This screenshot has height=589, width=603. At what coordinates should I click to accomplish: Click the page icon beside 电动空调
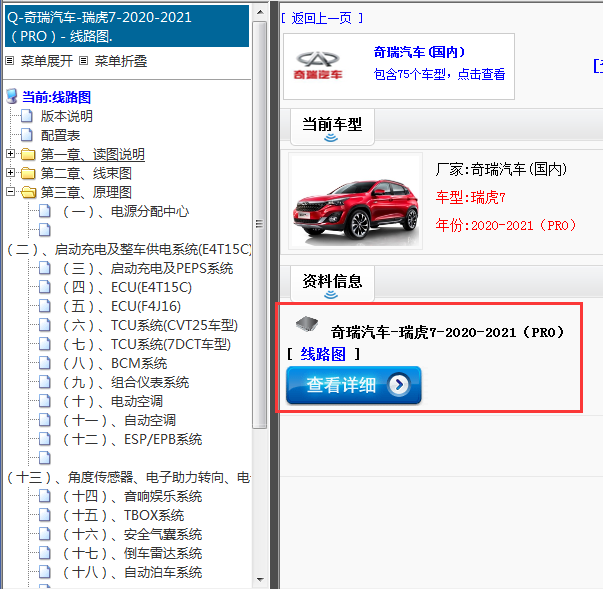coord(45,401)
